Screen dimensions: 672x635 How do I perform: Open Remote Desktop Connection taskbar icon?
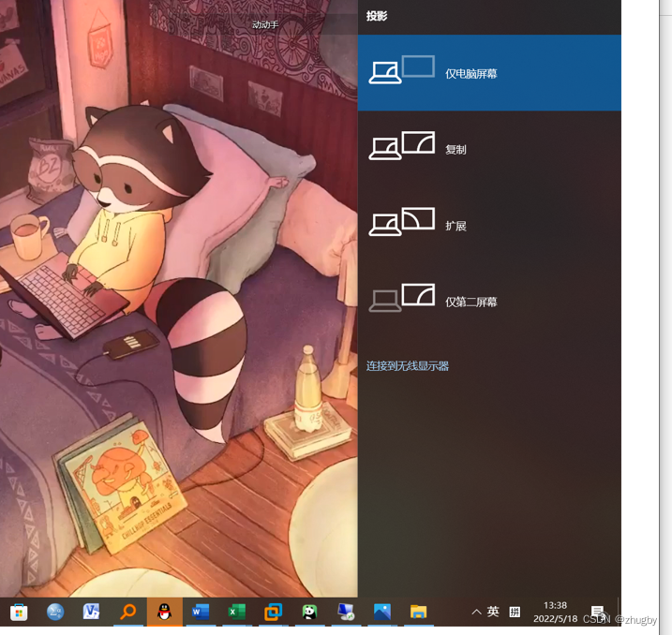(346, 613)
